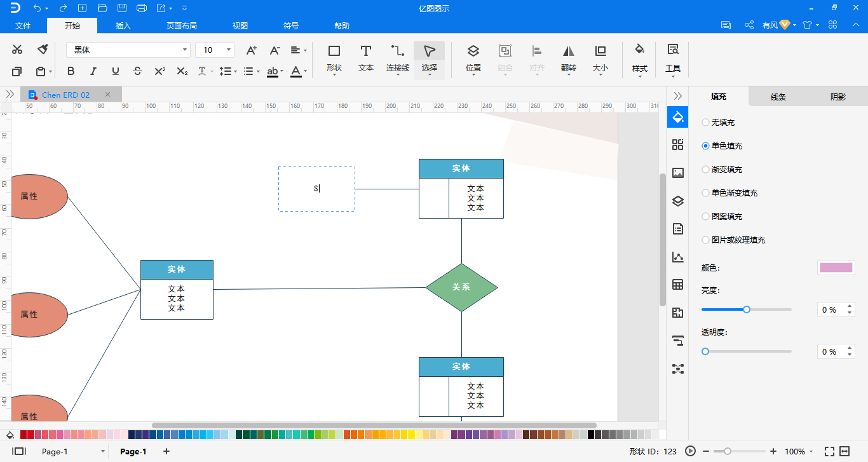Toggle Italic text formatting
The width and height of the screenshot is (868, 462).
93,71
